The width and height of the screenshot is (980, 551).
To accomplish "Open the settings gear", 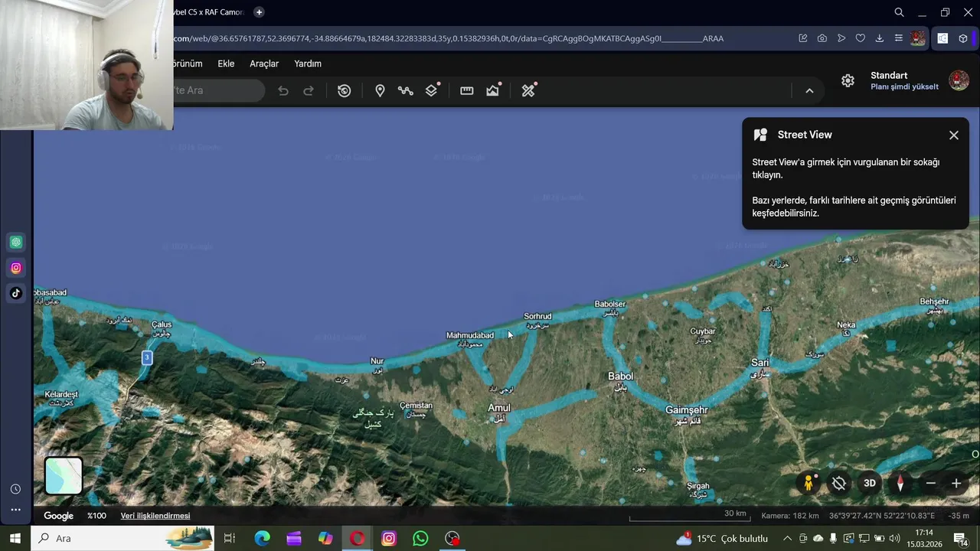I will (848, 80).
